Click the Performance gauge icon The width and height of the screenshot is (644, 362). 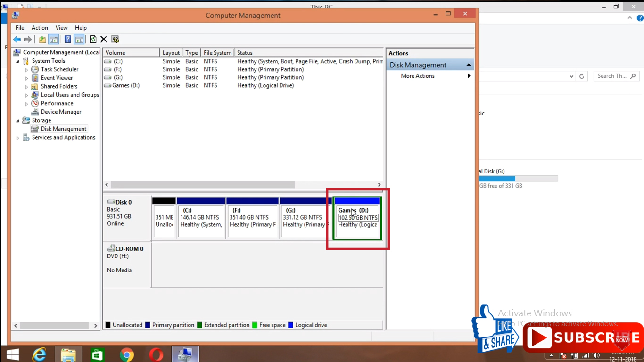(x=35, y=103)
